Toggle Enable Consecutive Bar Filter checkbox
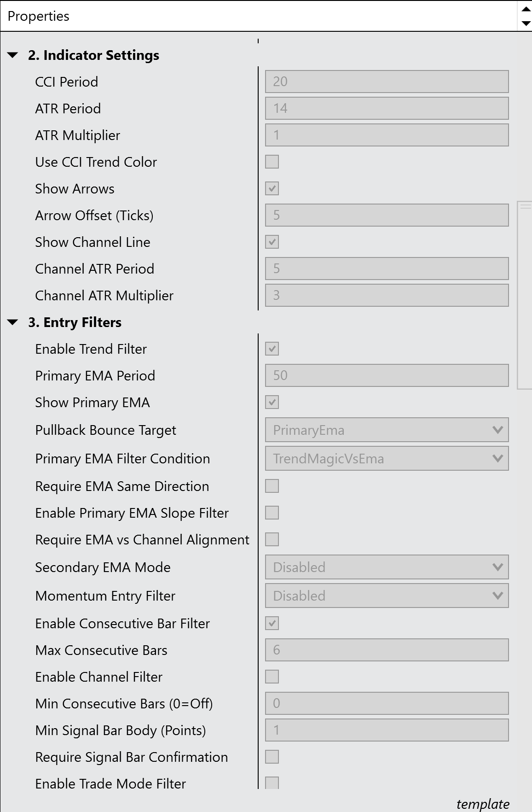 (272, 624)
